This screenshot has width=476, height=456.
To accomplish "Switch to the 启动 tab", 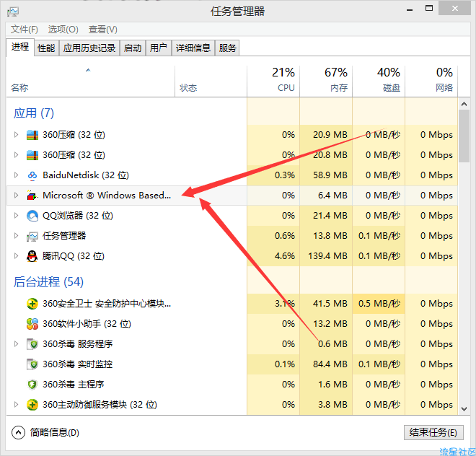I will [133, 48].
